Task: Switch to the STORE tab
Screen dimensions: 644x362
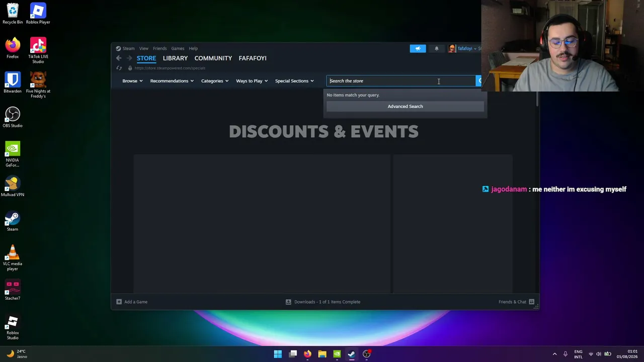Action: [146, 58]
